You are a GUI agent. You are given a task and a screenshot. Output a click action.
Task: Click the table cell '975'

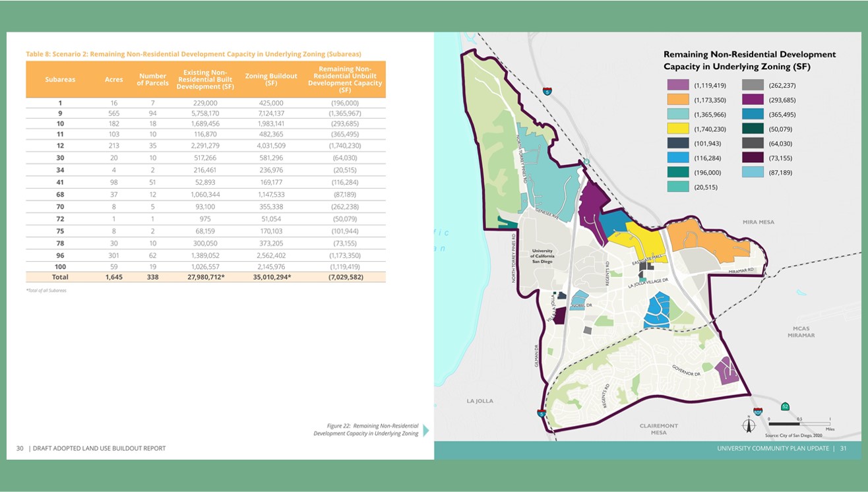point(204,218)
